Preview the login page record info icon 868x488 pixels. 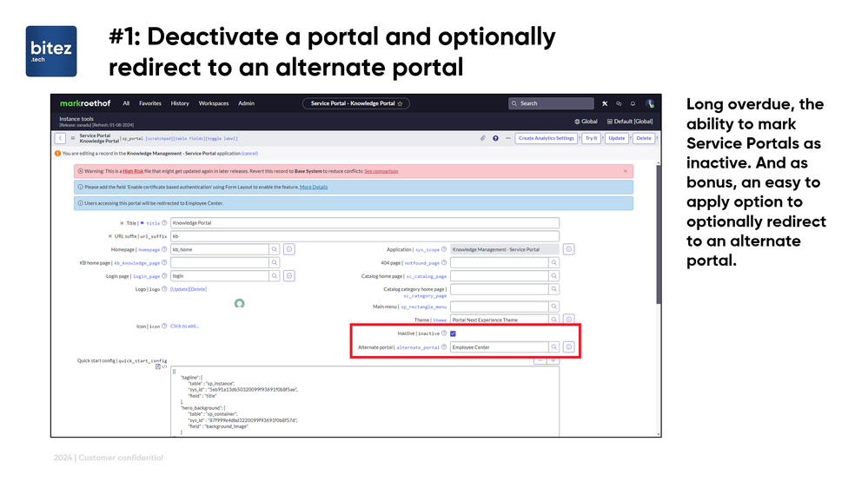289,276
